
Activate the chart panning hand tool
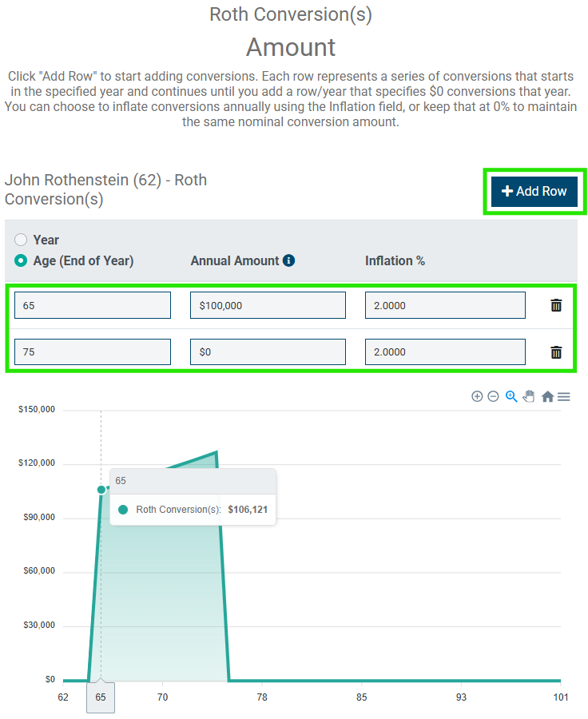[529, 396]
